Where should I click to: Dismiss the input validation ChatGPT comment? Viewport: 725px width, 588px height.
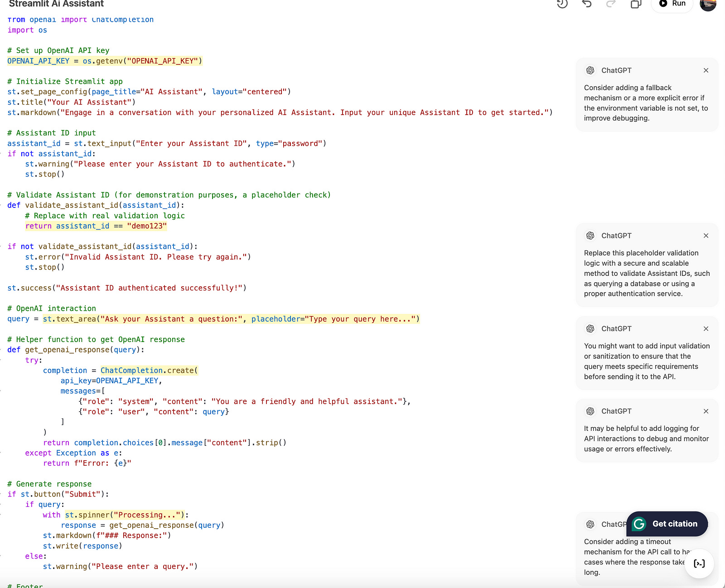[x=706, y=328]
